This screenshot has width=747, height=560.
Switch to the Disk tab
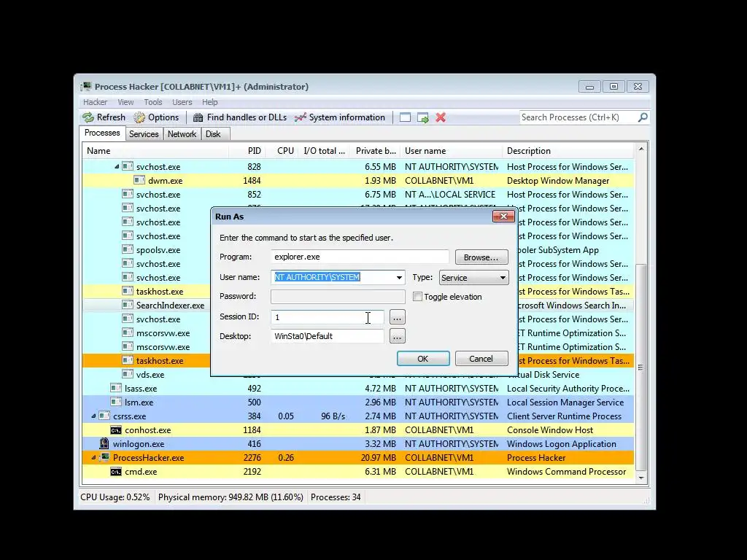click(x=214, y=134)
